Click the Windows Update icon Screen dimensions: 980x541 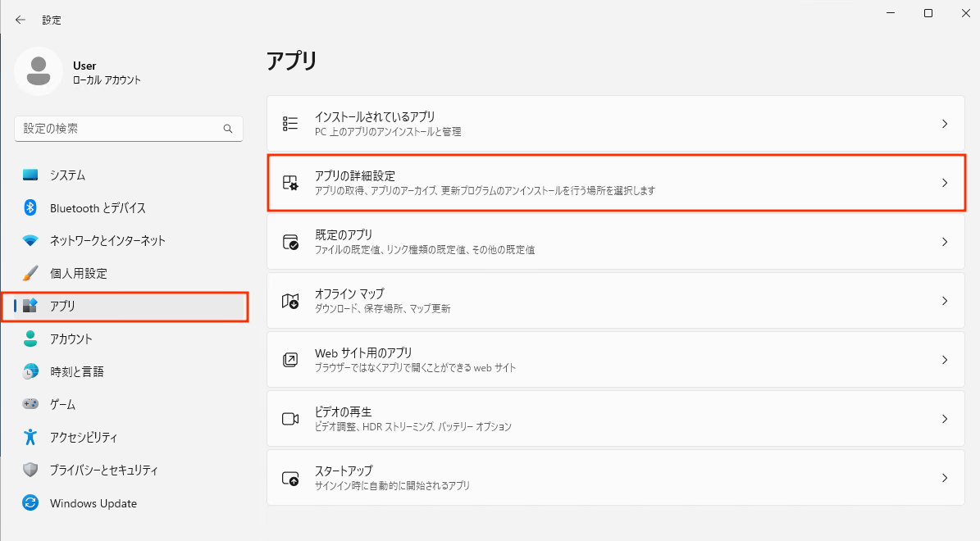30,503
